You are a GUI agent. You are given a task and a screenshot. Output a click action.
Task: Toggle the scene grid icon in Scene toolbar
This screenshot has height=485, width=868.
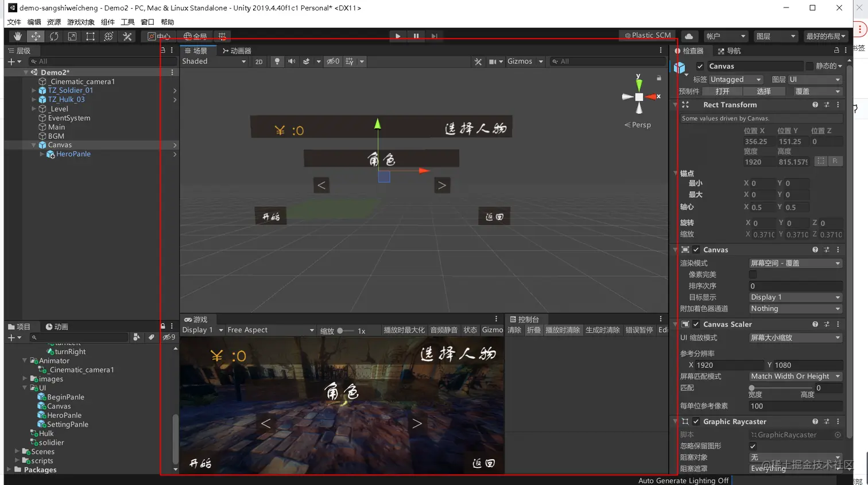pyautogui.click(x=350, y=61)
